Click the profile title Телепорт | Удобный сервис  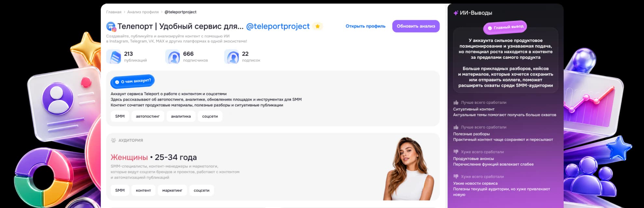tap(180, 26)
